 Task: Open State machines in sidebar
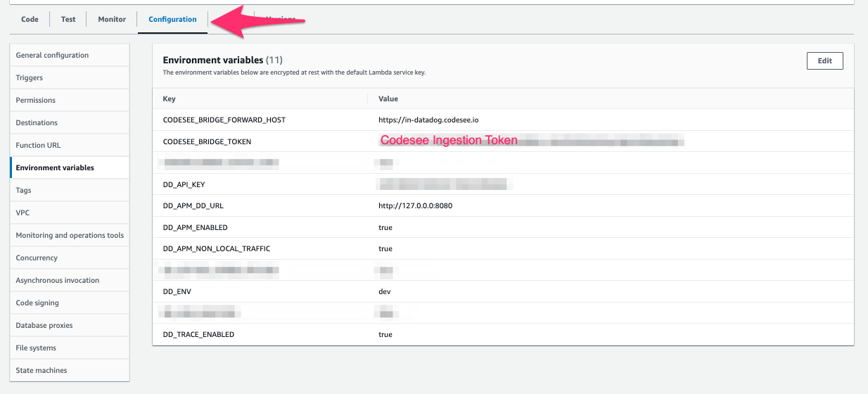(x=70, y=370)
